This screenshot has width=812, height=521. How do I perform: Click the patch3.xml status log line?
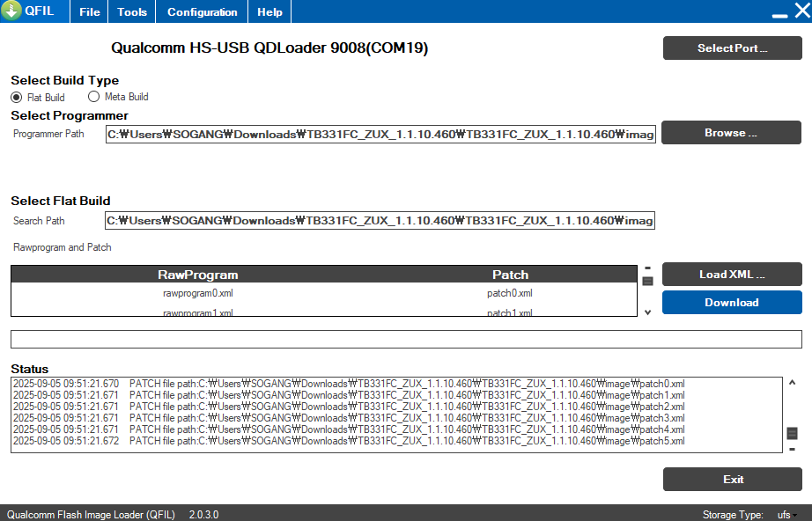pyautogui.click(x=349, y=418)
